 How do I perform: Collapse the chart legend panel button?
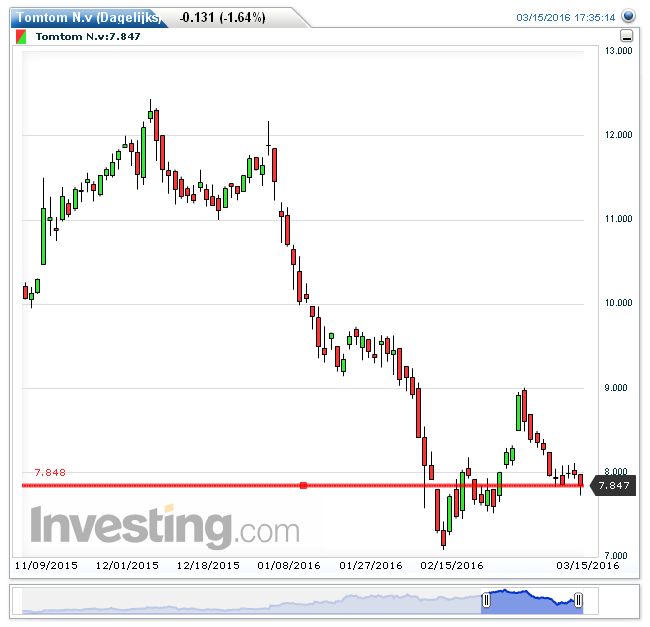point(626,36)
